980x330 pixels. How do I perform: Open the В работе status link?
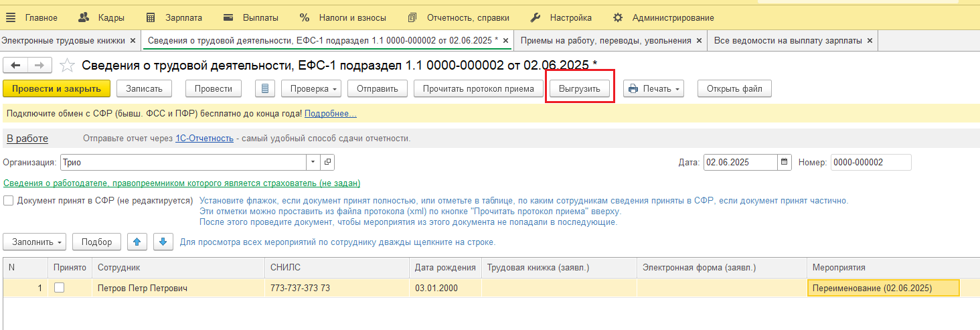tap(27, 139)
